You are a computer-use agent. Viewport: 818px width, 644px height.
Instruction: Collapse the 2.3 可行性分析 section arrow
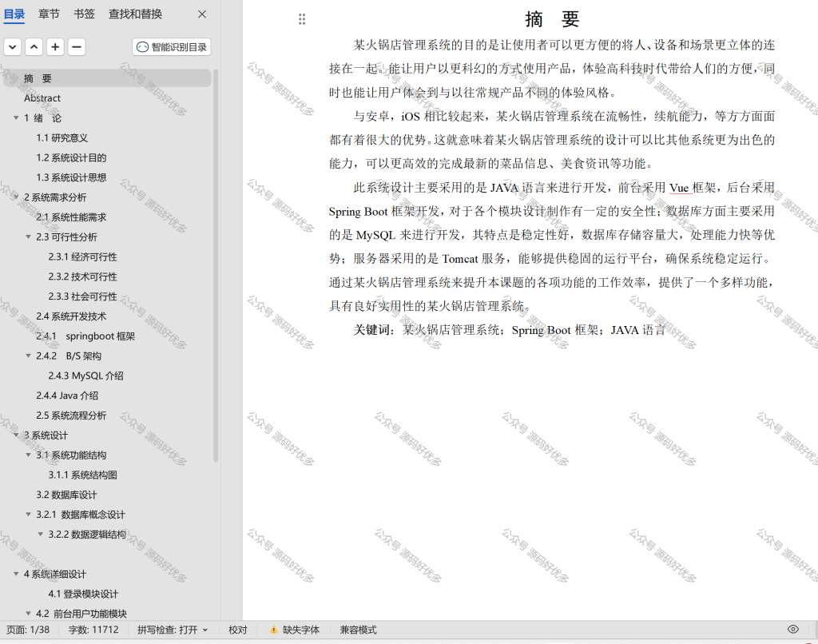point(29,237)
